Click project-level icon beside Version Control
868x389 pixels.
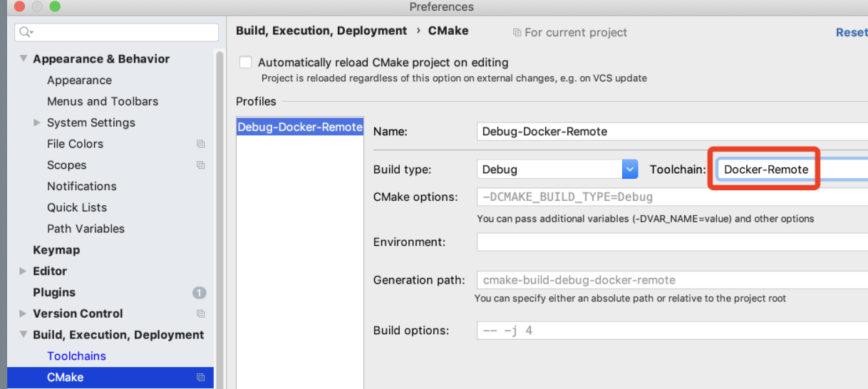click(201, 313)
